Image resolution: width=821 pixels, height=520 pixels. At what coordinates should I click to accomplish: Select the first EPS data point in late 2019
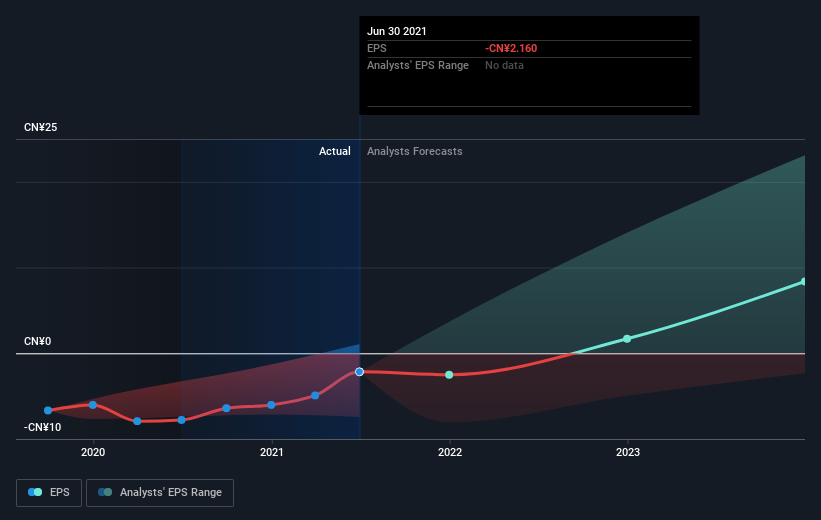(x=48, y=411)
